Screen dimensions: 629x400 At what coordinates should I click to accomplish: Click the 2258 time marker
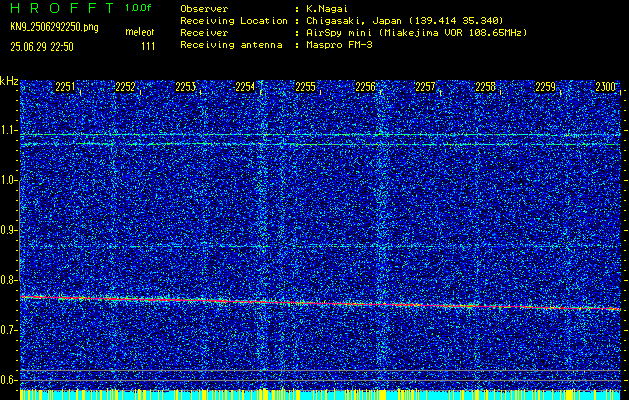coord(485,87)
